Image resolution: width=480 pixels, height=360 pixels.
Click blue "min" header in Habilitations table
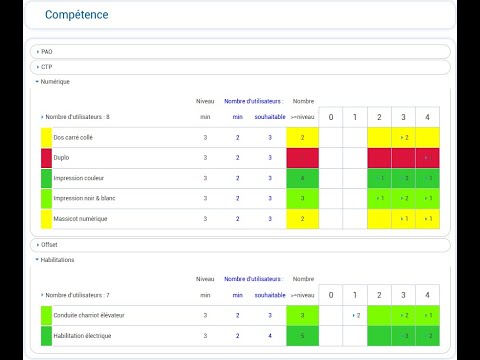(x=238, y=295)
